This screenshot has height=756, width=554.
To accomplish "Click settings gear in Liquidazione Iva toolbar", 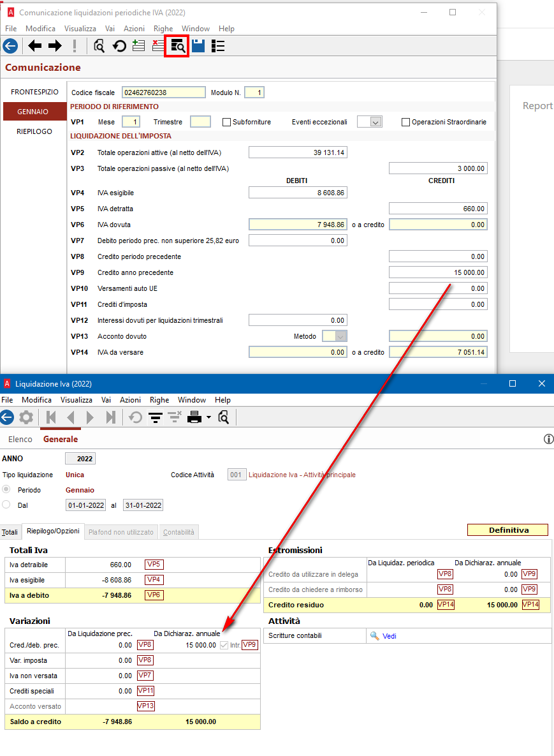I will pos(26,417).
